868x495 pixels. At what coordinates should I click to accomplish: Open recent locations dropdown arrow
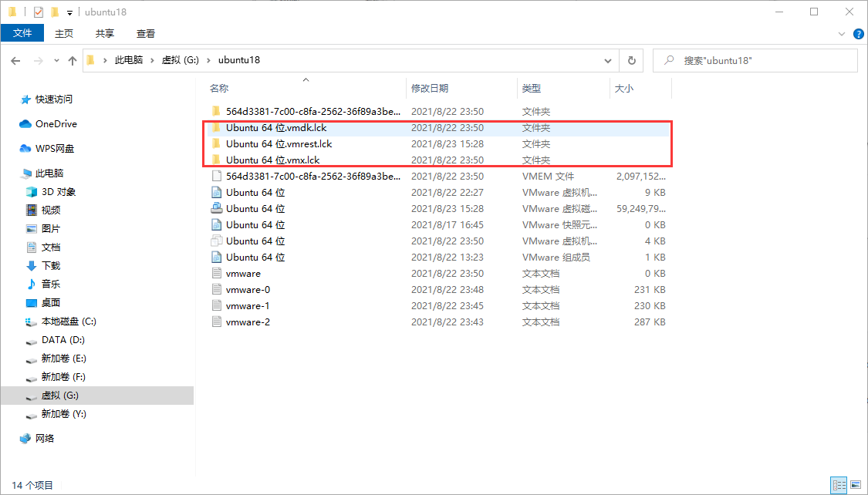pos(56,60)
